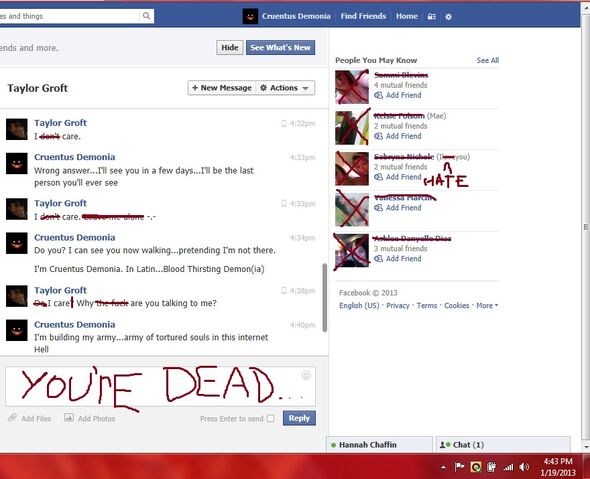Expand the More footer dropdown
This screenshot has height=479, width=590.
pyautogui.click(x=487, y=306)
